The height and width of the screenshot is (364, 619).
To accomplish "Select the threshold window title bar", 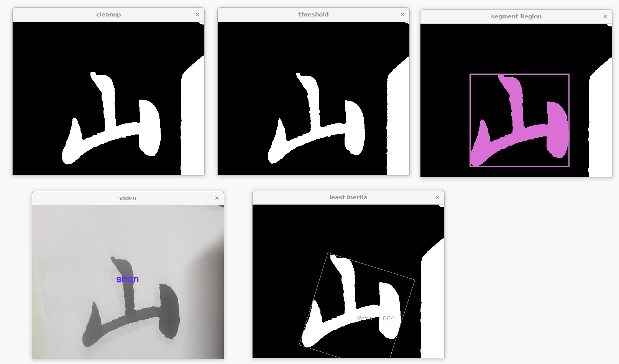I will coord(314,15).
